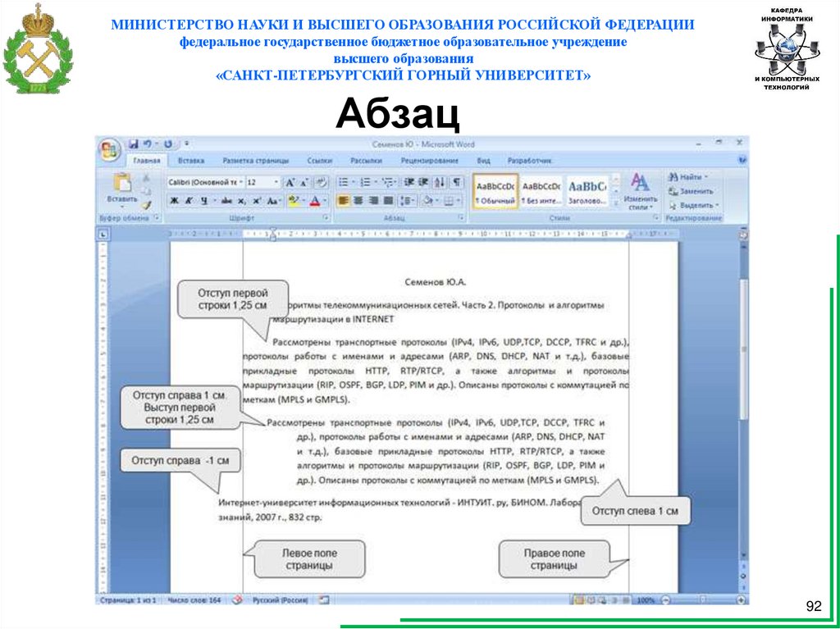Apply the Без интервала style
This screenshot has height=629, width=840.
pyautogui.click(x=541, y=191)
